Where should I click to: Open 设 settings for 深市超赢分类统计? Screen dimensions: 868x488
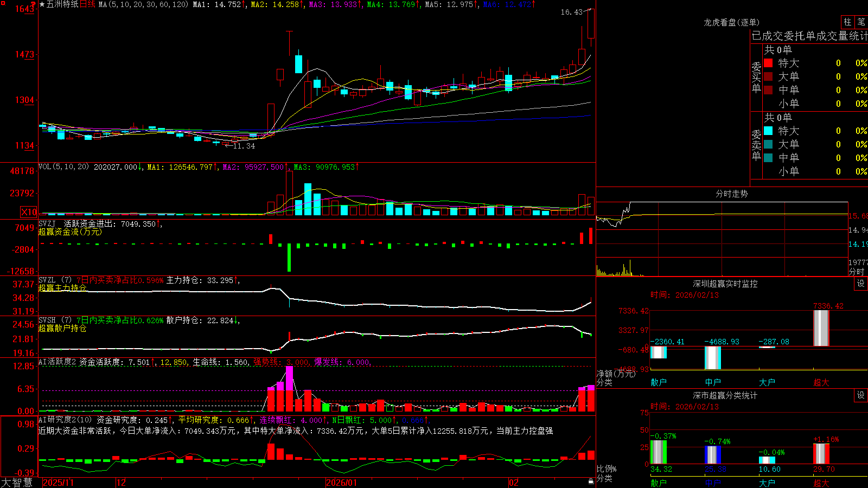tap(861, 395)
